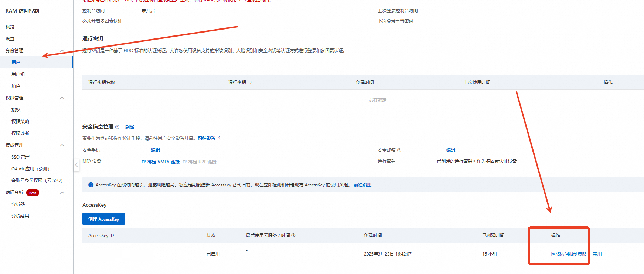This screenshot has height=274, width=644.
Task: Collapse the sidebar using the arrow handle
Action: coord(76,165)
